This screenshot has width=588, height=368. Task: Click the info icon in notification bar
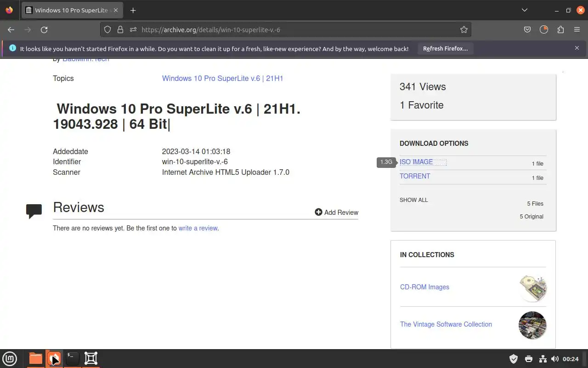[12, 48]
